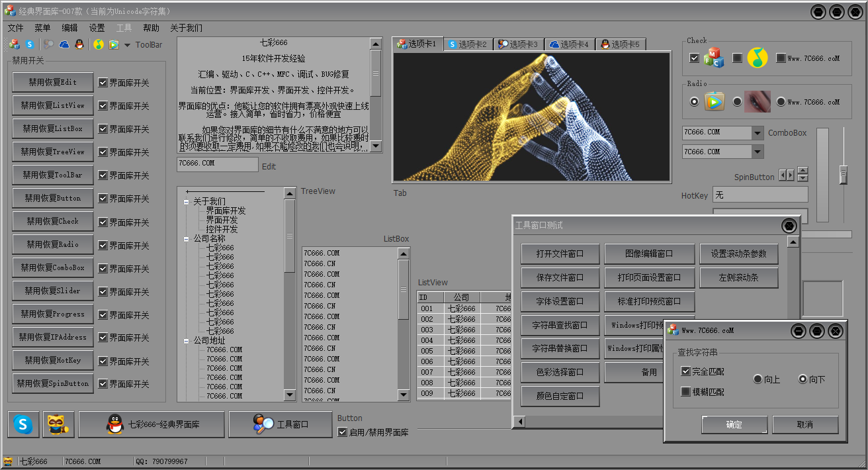Image resolution: width=868 pixels, height=470 pixels.
Task: Uncheck the 完全匹配 checkbox
Action: click(x=686, y=371)
